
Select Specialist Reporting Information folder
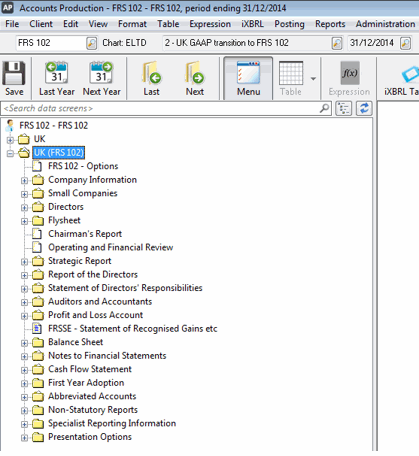(x=112, y=423)
